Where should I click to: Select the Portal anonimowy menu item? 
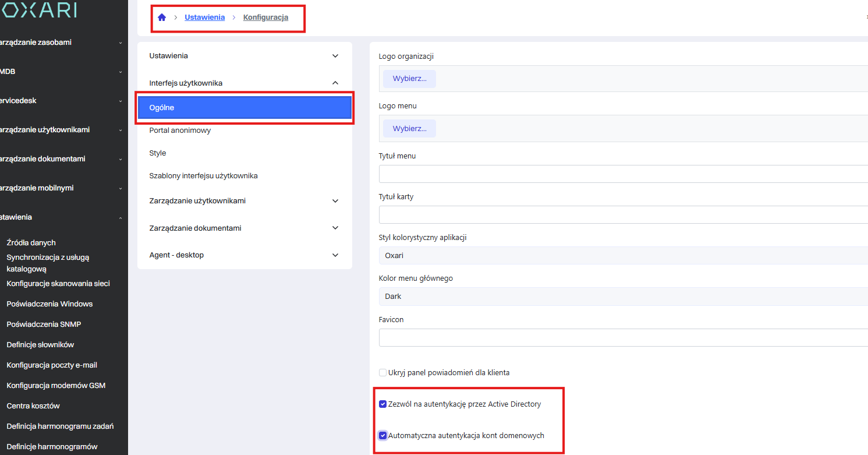point(180,130)
